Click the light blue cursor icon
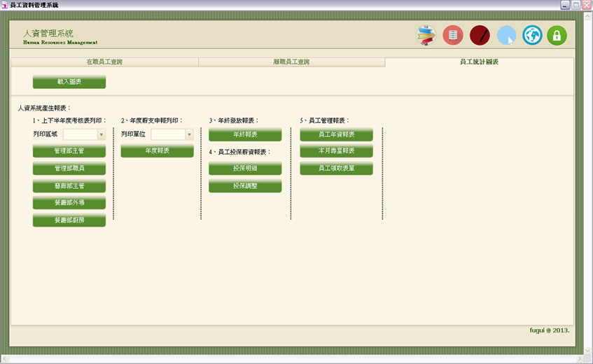Image resolution: width=593 pixels, height=364 pixels. point(506,35)
